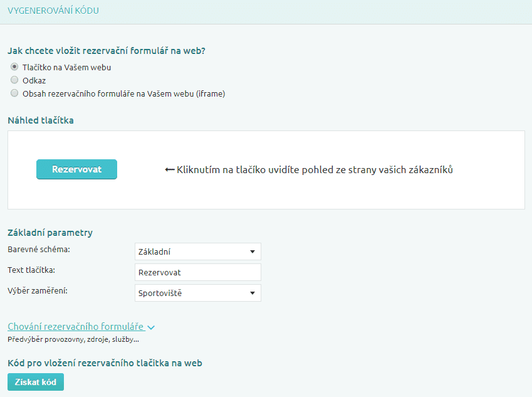The width and height of the screenshot is (532, 397).
Task: Click the "Výběr zaměření:" label
Action: coord(38,291)
